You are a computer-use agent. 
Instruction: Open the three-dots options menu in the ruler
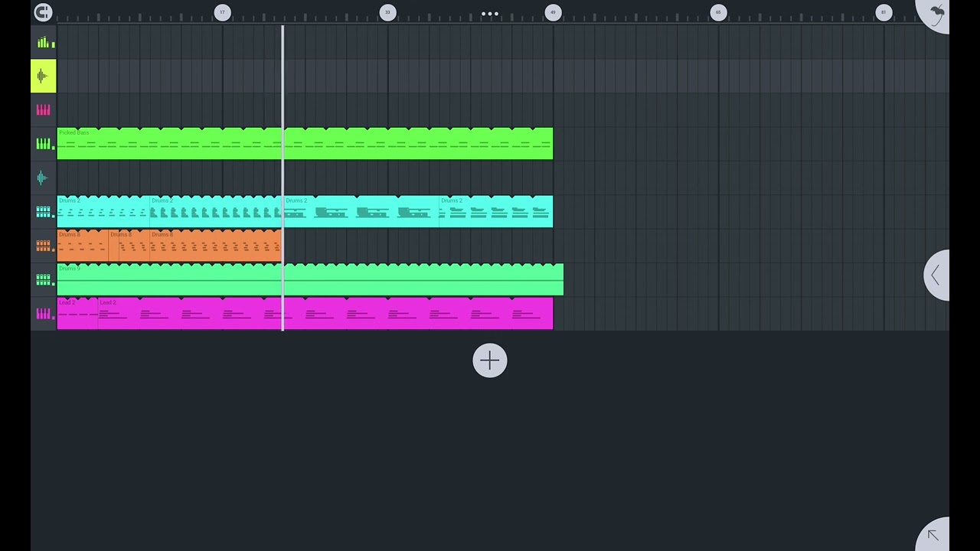click(490, 14)
